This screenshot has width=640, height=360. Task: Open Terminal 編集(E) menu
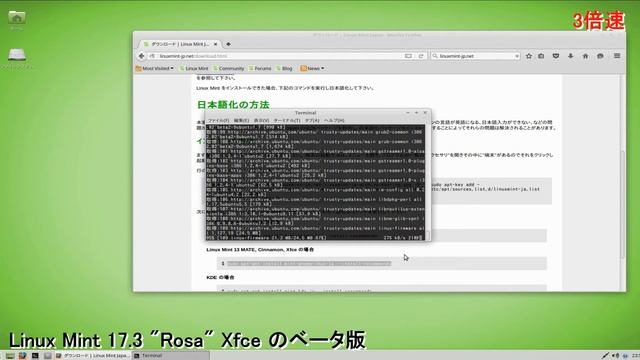tap(241, 120)
